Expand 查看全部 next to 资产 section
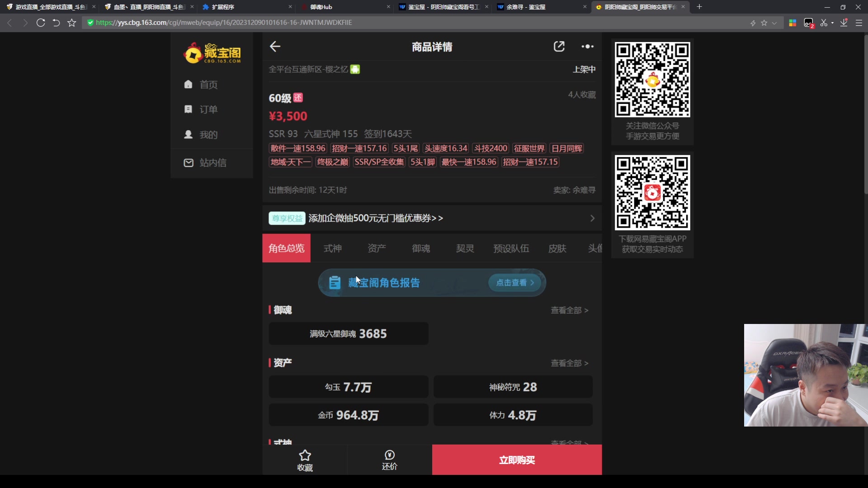Viewport: 868px width, 488px height. pos(569,363)
